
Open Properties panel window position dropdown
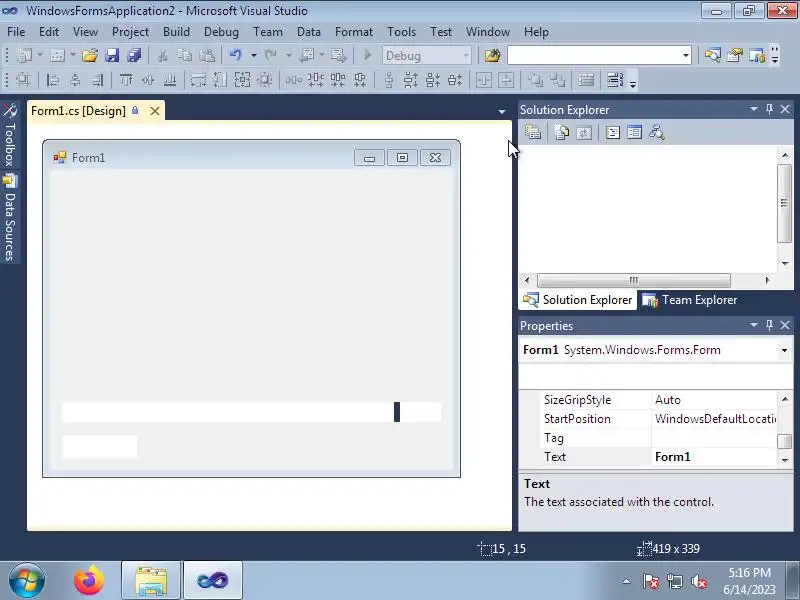tap(754, 325)
